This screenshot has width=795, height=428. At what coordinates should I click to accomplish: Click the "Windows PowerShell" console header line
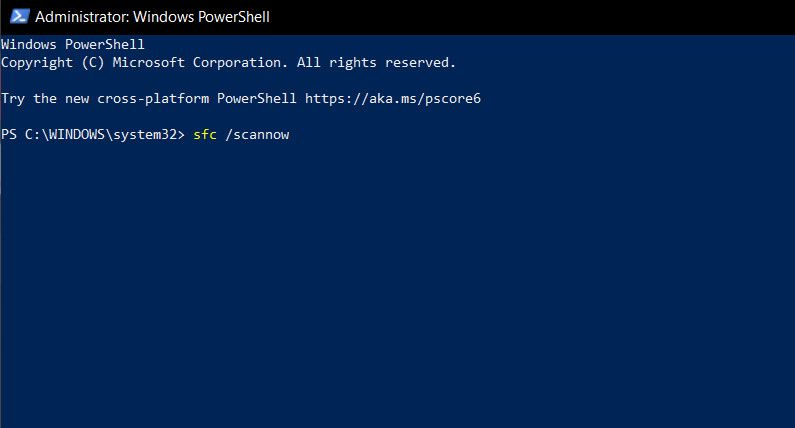pyautogui.click(x=73, y=45)
